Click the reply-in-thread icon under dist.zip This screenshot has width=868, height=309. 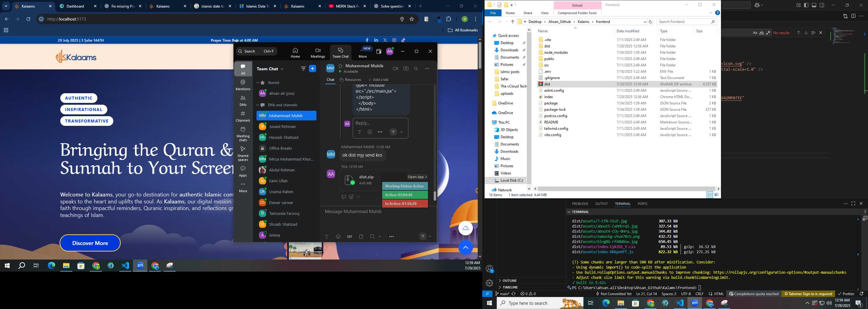click(x=344, y=197)
